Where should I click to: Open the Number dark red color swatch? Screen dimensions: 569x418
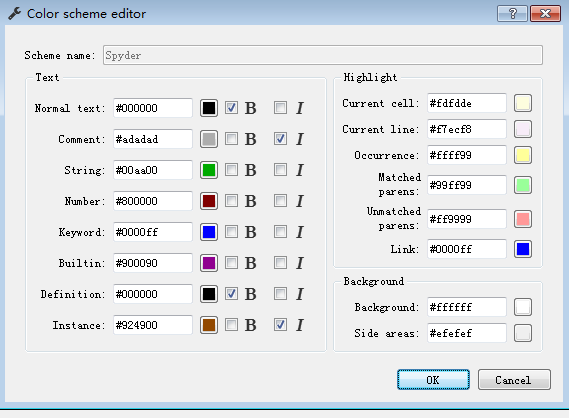click(209, 201)
